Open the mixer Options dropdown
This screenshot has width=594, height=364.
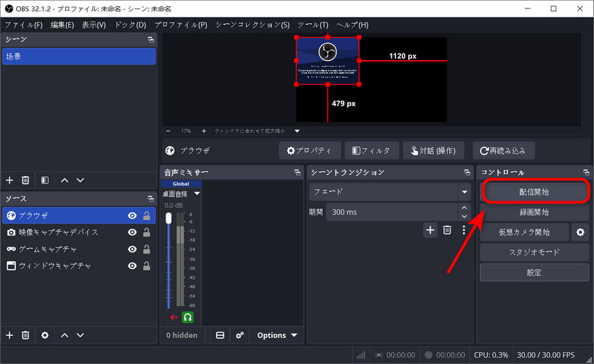(277, 335)
